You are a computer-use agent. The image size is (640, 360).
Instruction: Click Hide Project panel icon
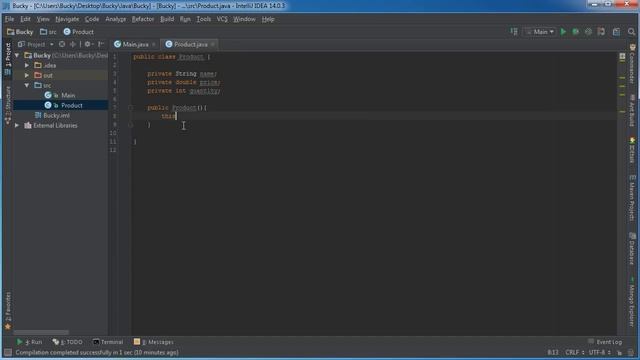tap(100, 44)
